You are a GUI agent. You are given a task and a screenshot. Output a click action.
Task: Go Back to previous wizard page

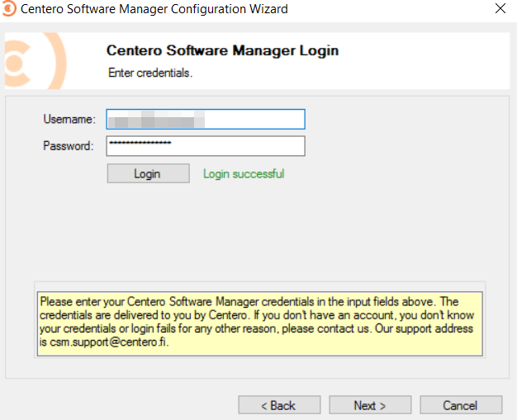click(279, 405)
